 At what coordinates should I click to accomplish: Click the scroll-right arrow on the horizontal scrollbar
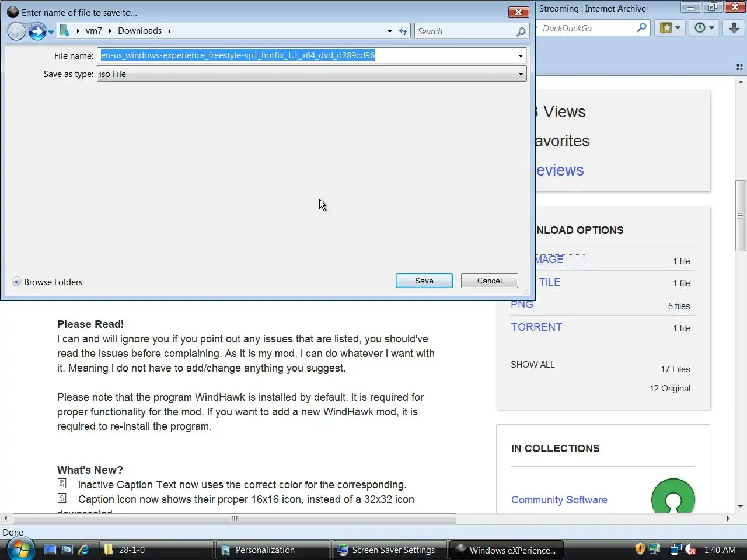pyautogui.click(x=728, y=519)
